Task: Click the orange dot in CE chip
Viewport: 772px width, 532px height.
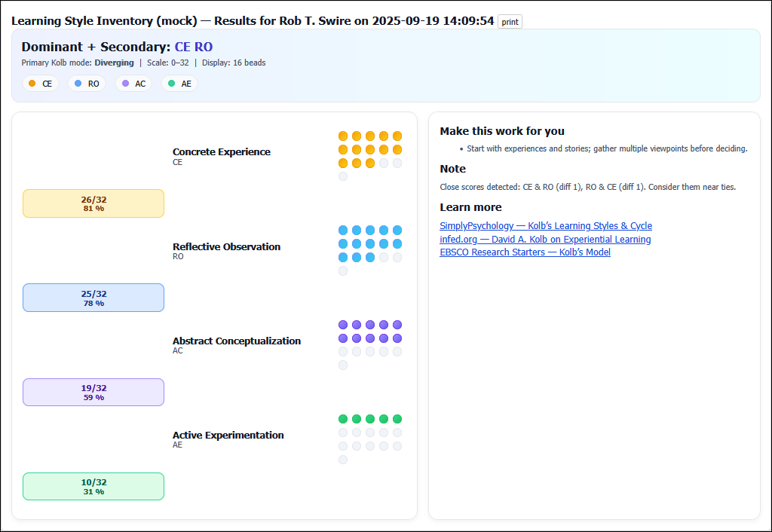Action: click(x=32, y=84)
